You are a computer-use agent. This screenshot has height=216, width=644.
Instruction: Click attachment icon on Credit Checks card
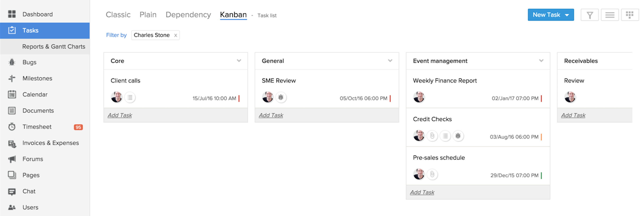[x=432, y=136]
